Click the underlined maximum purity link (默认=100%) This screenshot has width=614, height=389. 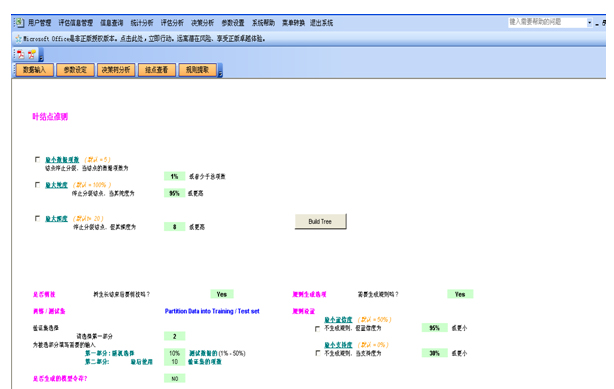click(x=56, y=185)
